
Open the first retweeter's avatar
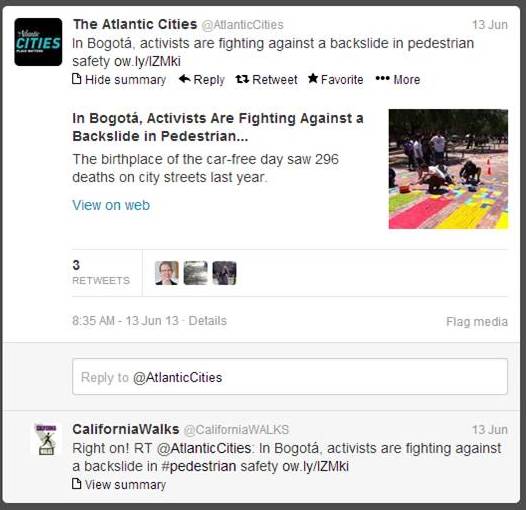(167, 273)
